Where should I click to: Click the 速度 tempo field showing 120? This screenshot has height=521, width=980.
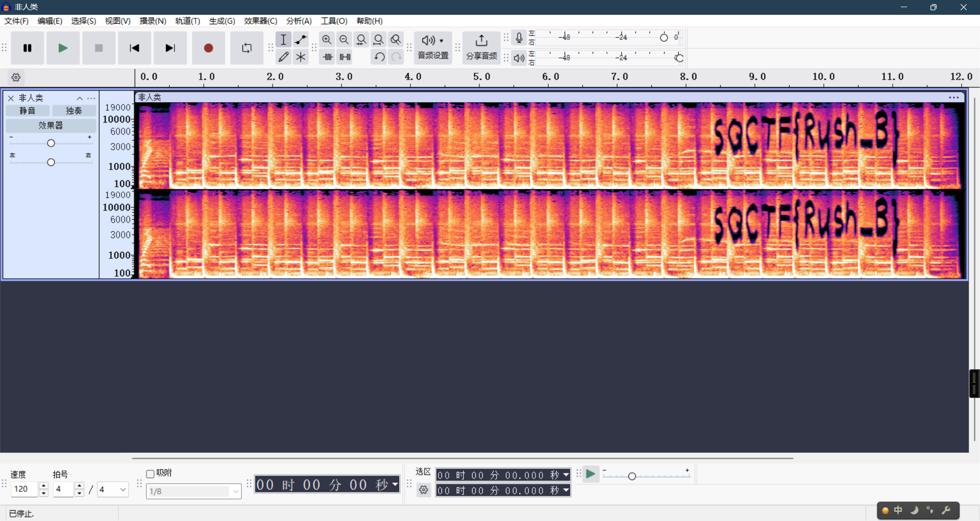click(x=24, y=489)
